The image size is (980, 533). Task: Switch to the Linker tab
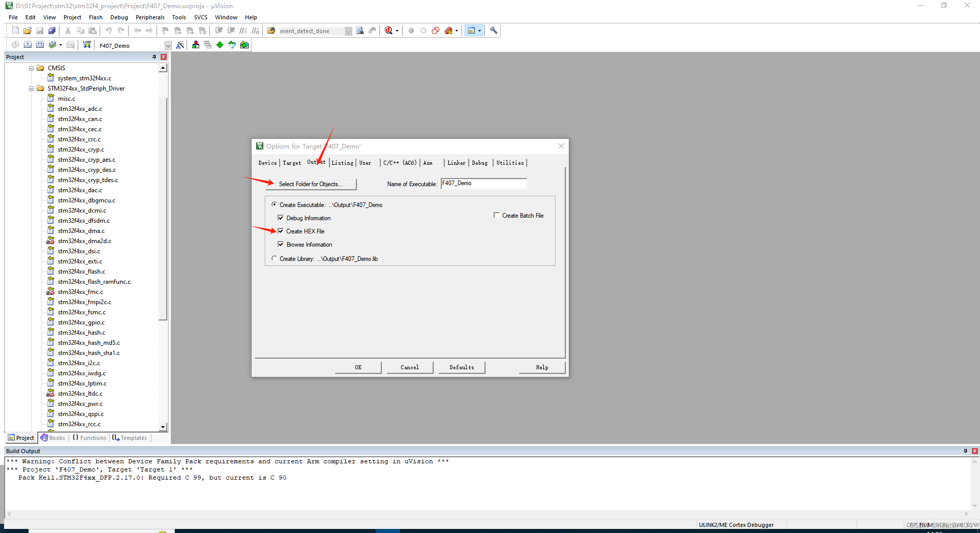click(456, 163)
